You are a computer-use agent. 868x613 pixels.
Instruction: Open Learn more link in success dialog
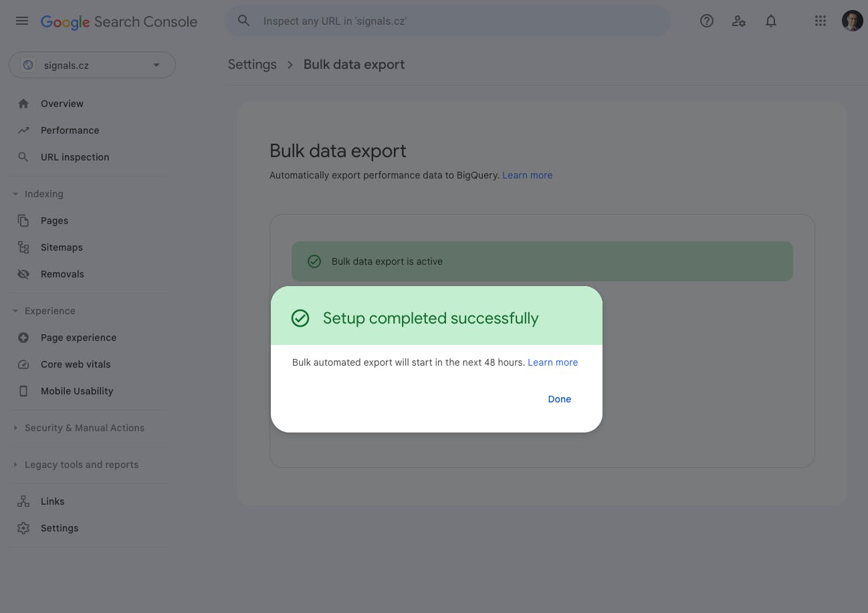(553, 362)
